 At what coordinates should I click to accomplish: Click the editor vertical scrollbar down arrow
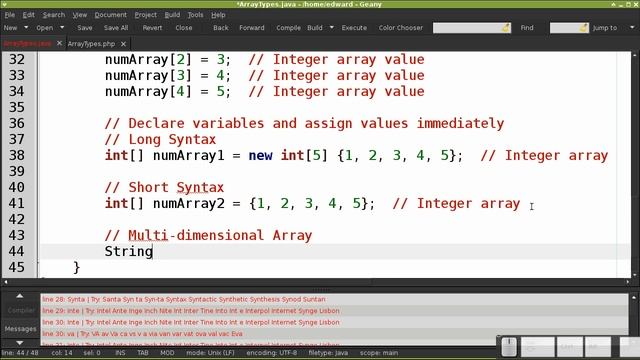point(635,275)
